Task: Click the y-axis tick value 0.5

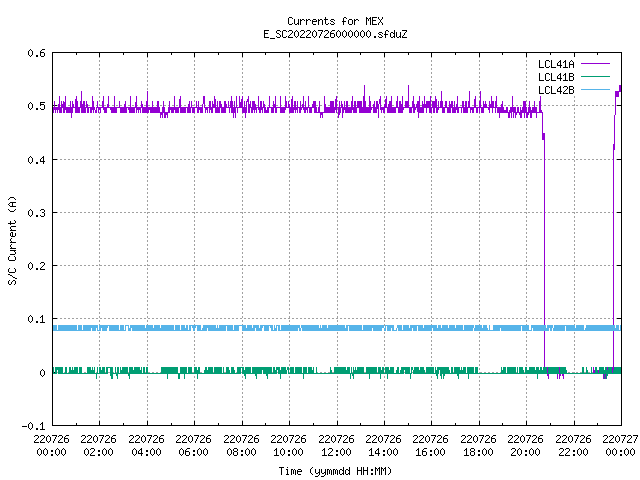Action: (36, 106)
